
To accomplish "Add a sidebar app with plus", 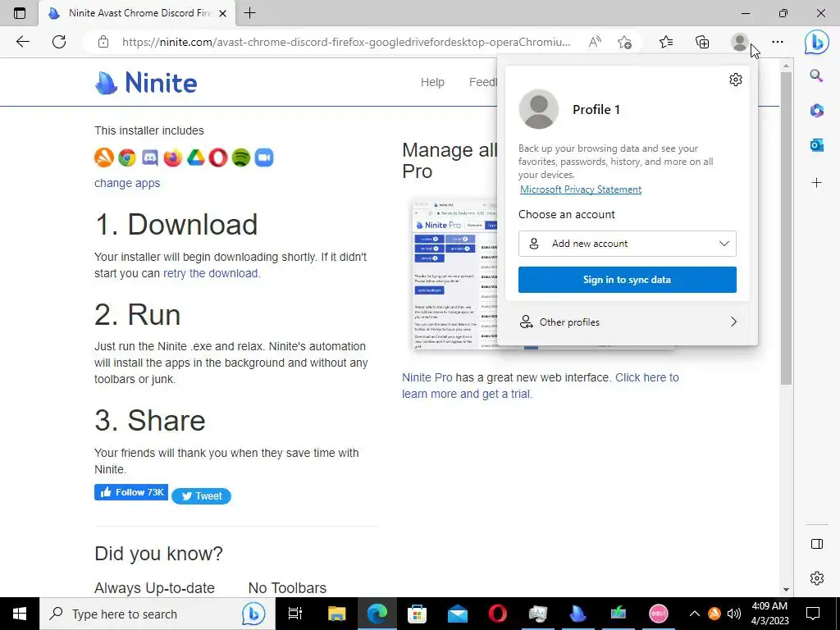I will (x=816, y=183).
